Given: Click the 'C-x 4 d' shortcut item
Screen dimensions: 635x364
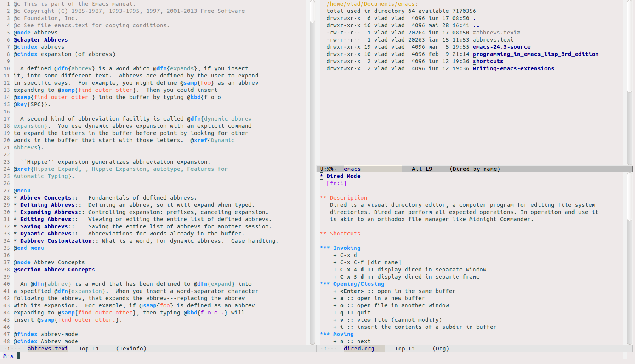Looking at the screenshot, I should click(410, 270).
